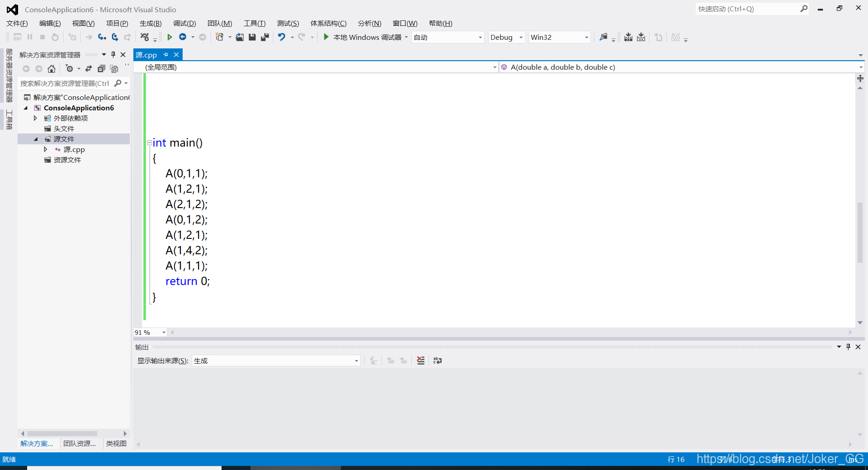
Task: Click Sync with Active Document icon
Action: 89,69
